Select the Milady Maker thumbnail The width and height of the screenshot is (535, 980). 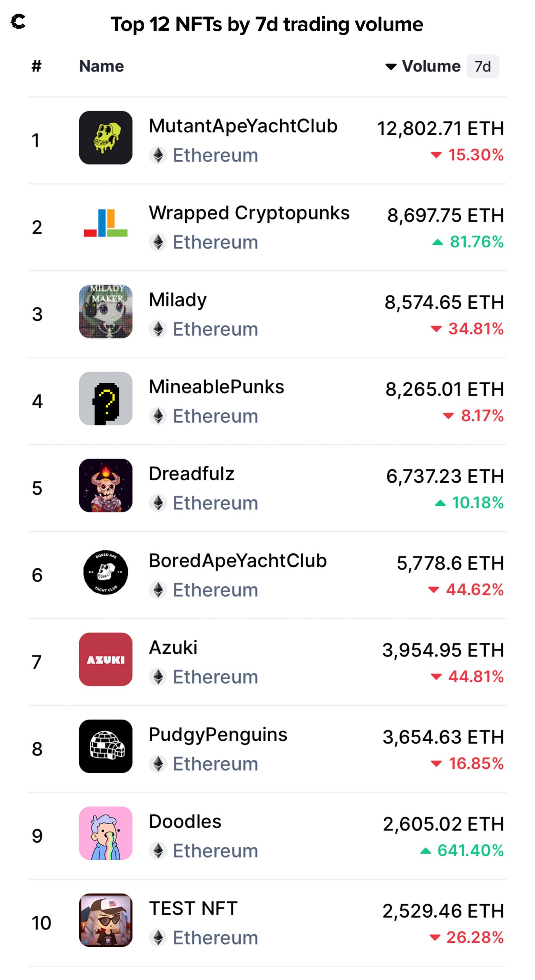(106, 312)
